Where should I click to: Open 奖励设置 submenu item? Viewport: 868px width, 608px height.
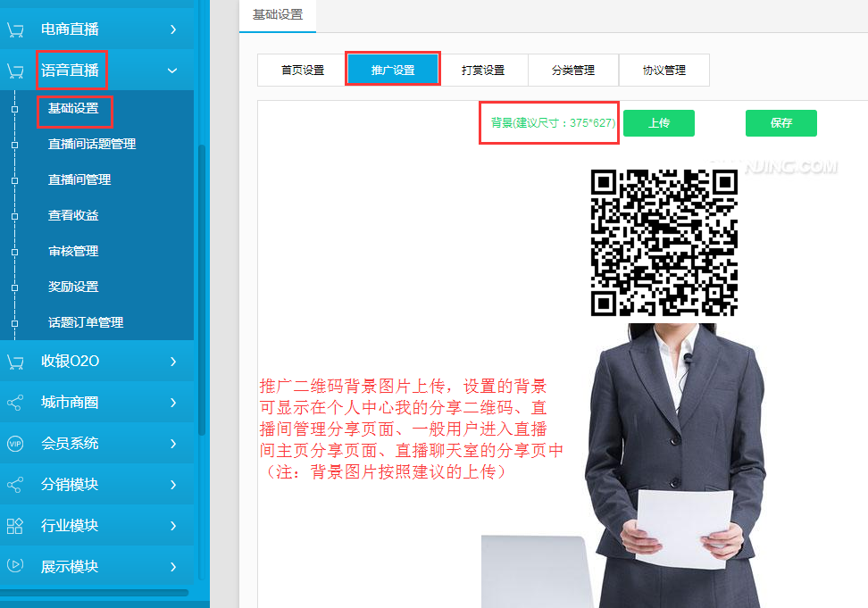(x=73, y=287)
